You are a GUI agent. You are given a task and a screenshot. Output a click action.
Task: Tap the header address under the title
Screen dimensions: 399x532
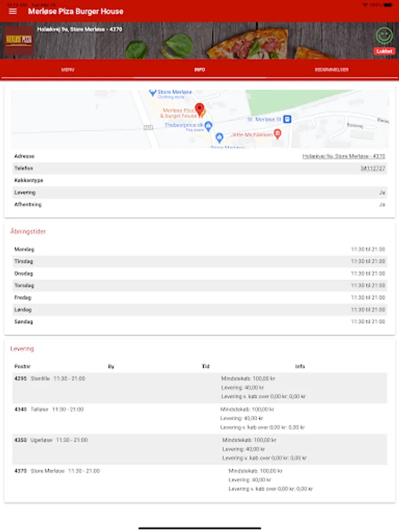click(80, 30)
